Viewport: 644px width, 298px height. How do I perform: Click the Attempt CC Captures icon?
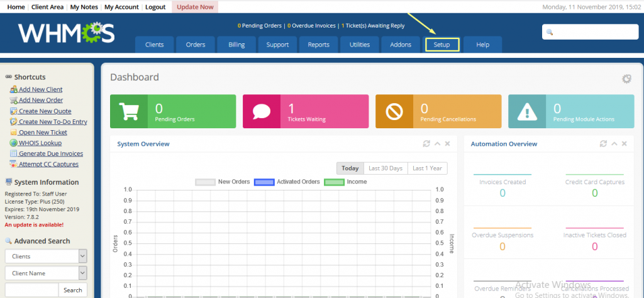tap(13, 164)
